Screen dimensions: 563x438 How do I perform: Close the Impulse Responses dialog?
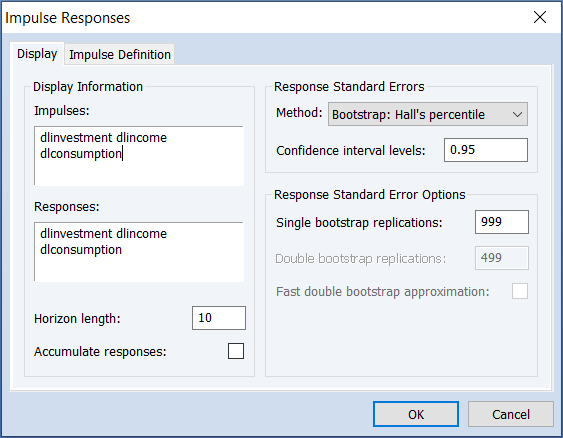pos(540,17)
